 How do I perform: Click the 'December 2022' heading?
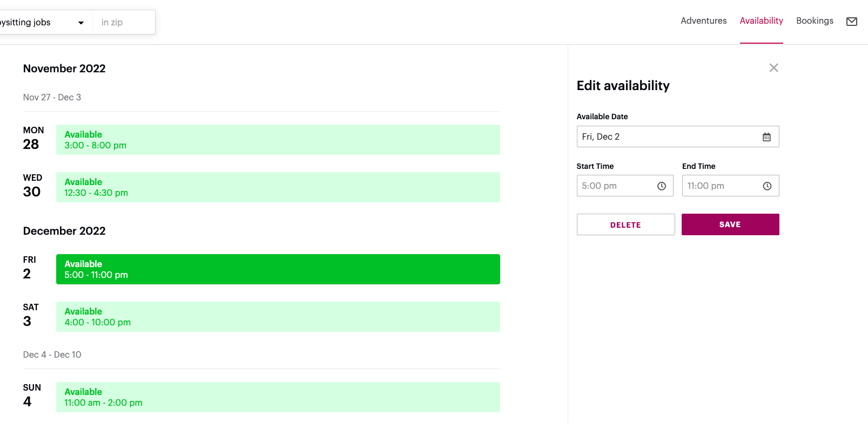pyautogui.click(x=64, y=231)
